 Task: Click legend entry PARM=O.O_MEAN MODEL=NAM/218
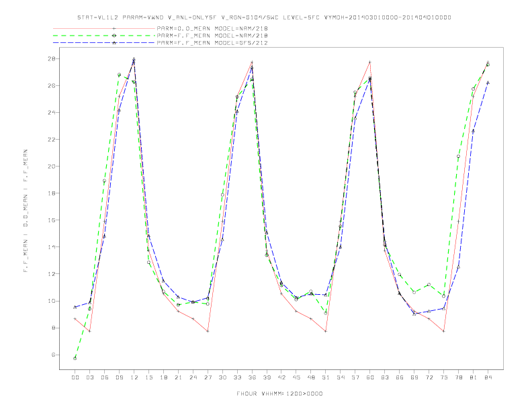[x=212, y=28]
